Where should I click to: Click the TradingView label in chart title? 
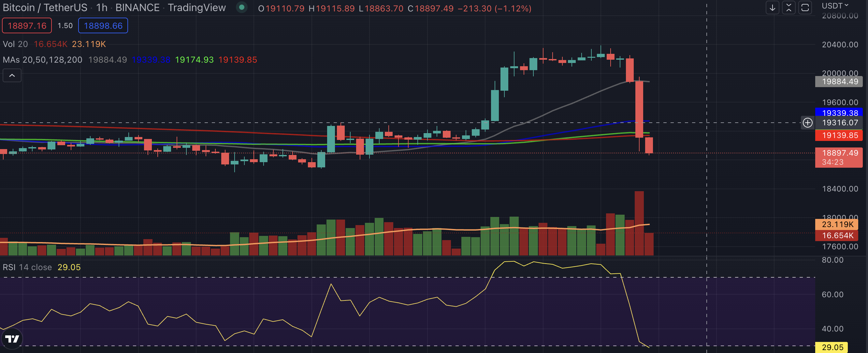pyautogui.click(x=197, y=8)
